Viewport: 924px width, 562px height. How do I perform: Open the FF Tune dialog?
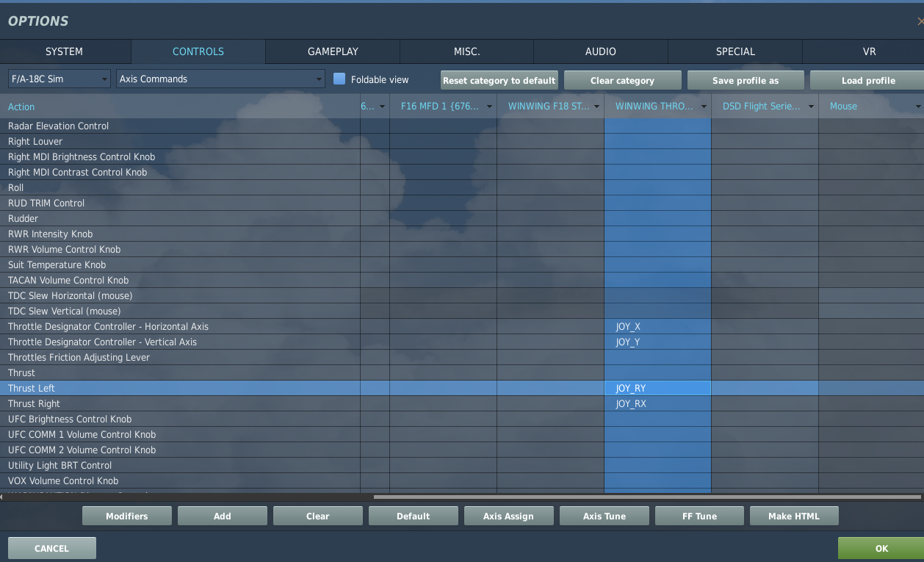coord(700,516)
